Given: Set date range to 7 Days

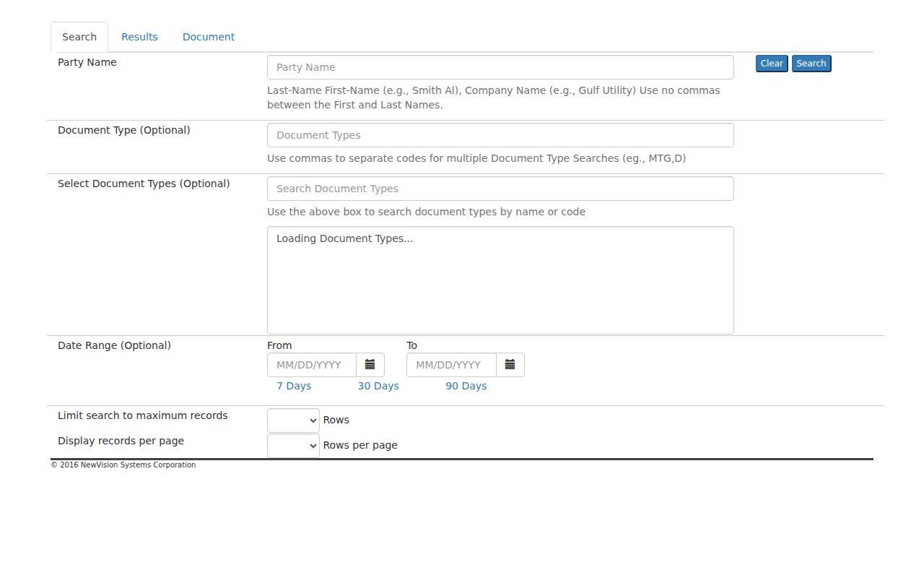Looking at the screenshot, I should pos(294,386).
